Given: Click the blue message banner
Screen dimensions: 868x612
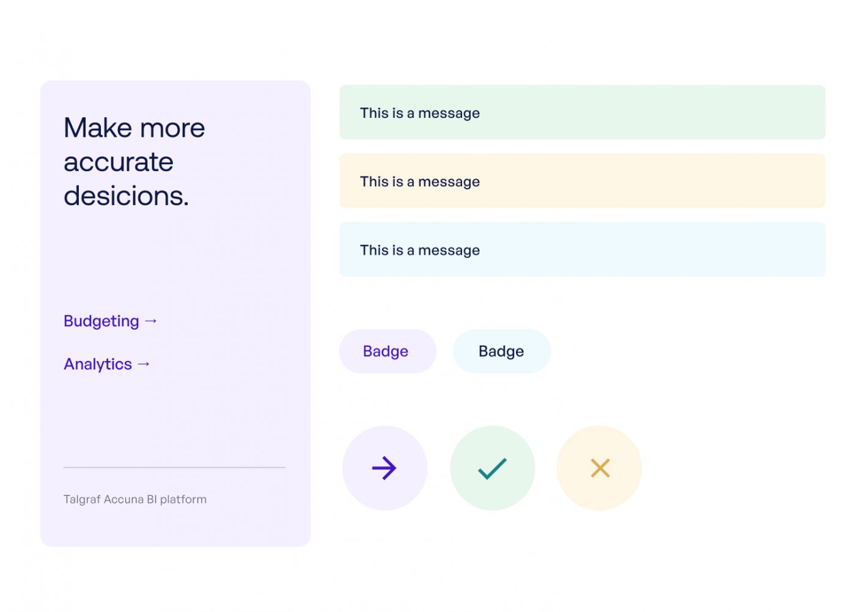Looking at the screenshot, I should tap(582, 249).
